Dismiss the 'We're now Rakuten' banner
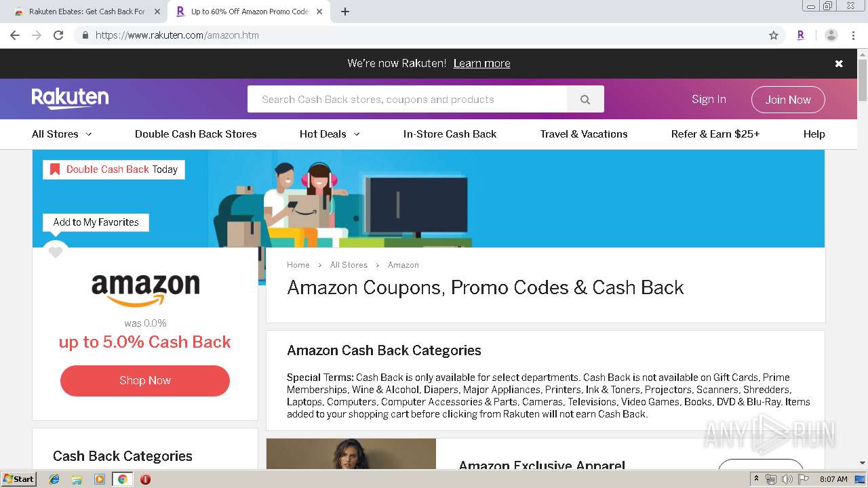This screenshot has height=488, width=868. pos(839,64)
